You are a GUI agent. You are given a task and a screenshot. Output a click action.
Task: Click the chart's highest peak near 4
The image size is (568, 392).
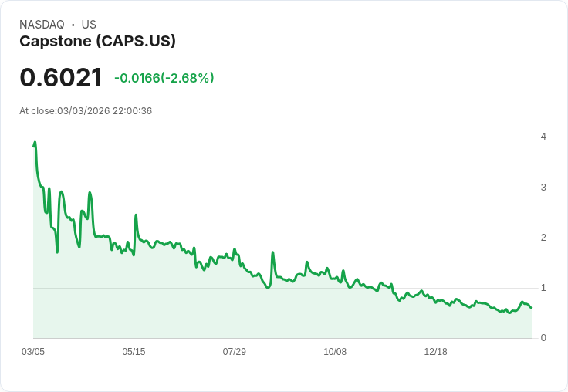coord(35,142)
